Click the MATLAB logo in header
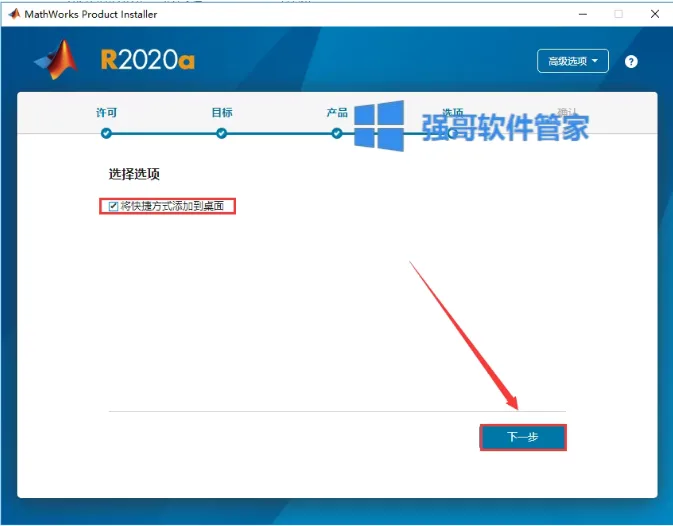 [57, 60]
